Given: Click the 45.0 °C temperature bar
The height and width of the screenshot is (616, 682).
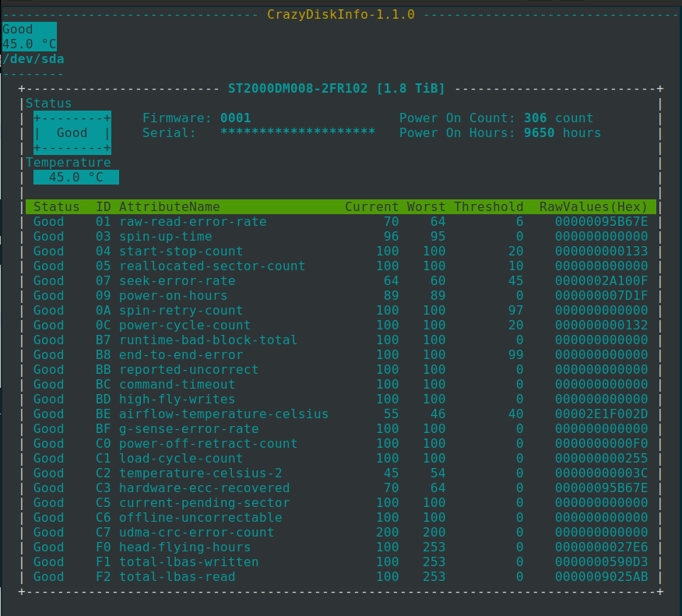Looking at the screenshot, I should (x=76, y=177).
